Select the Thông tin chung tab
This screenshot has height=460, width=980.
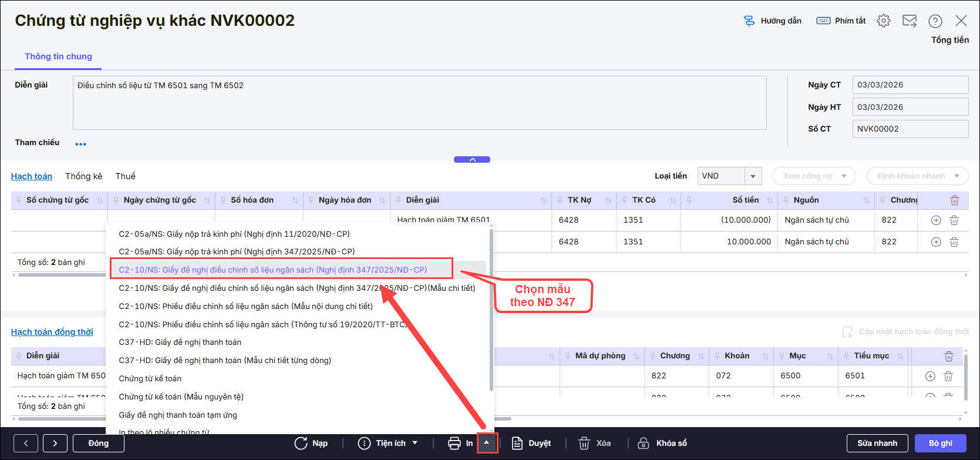[58, 56]
